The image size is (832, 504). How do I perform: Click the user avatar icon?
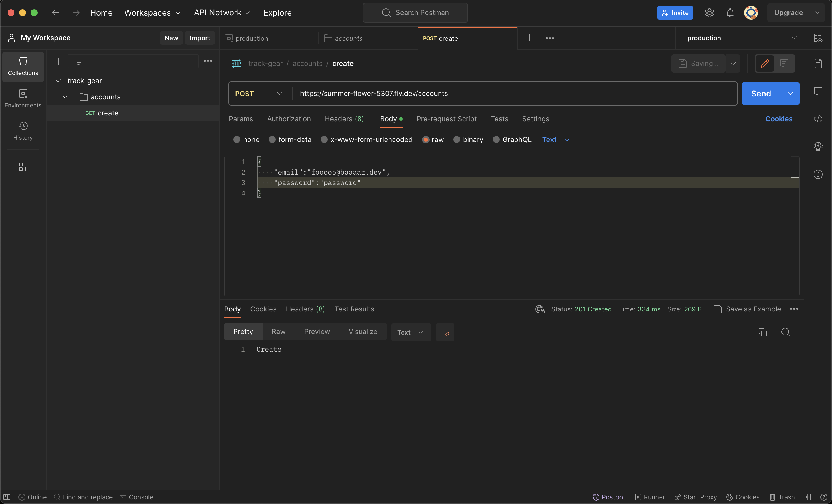751,12
